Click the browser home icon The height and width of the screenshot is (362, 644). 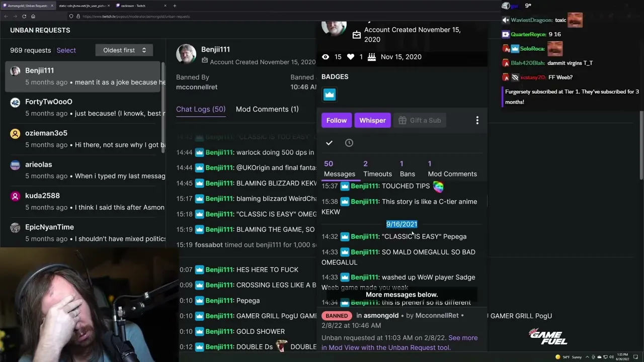tap(33, 17)
